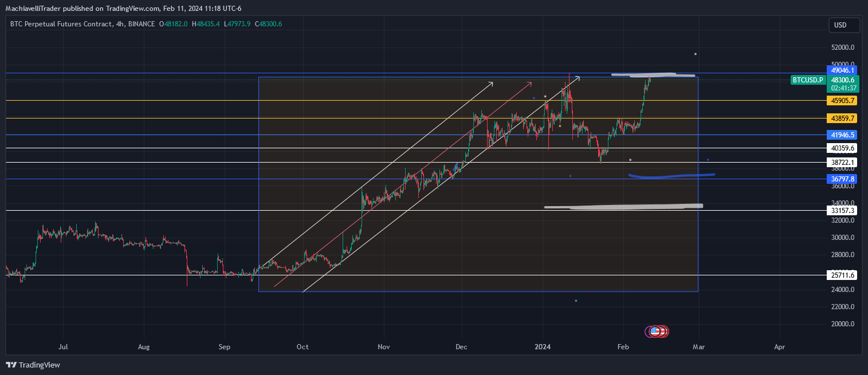868x375 pixels.
Task: Click the 52000.0 price axis value
Action: [843, 48]
